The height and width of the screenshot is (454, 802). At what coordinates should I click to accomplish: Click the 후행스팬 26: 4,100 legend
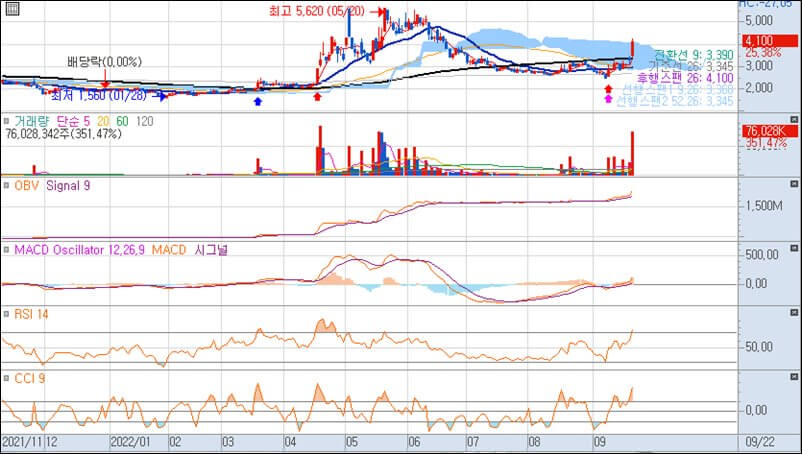[685, 78]
